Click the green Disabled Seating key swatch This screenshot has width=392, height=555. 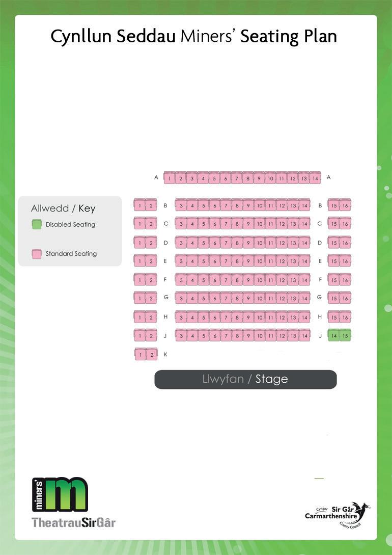pyautogui.click(x=37, y=224)
